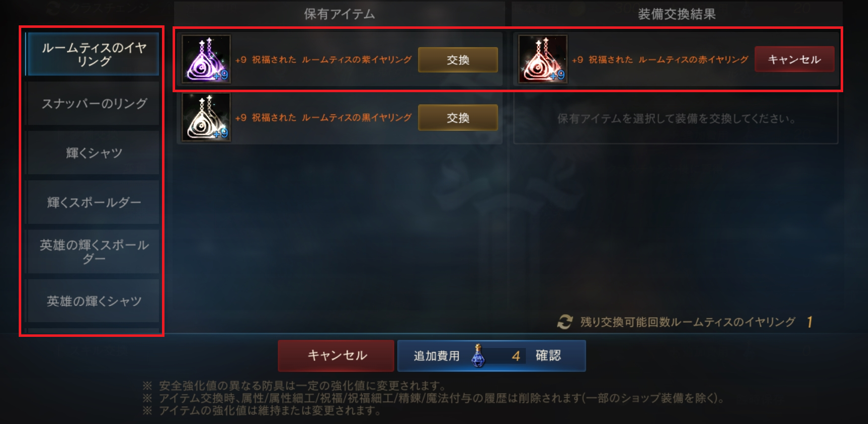Viewport: 868px width, 424px height.
Task: Click the red Roomtis earring result icon
Action: click(543, 59)
